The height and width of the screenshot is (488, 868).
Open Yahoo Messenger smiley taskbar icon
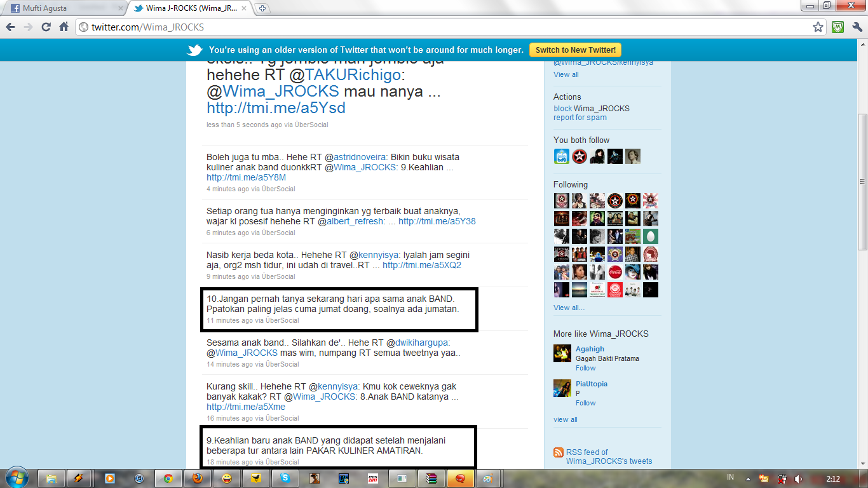click(226, 478)
